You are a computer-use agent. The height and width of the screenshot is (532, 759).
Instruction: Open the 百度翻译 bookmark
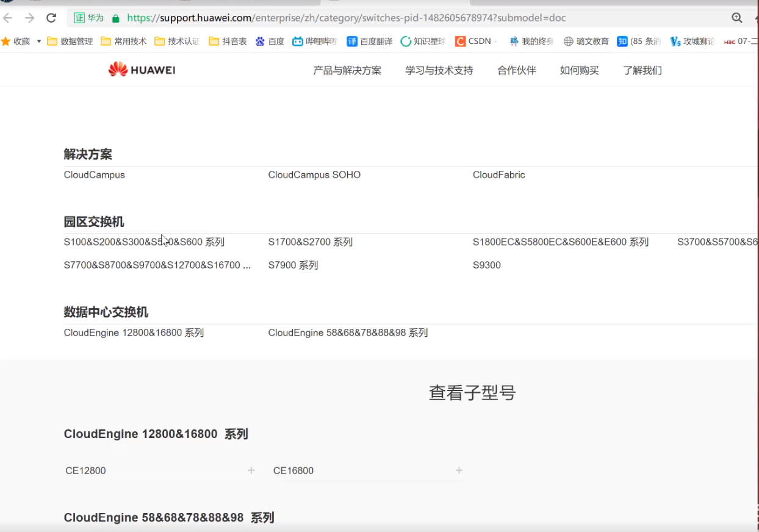[x=370, y=41]
